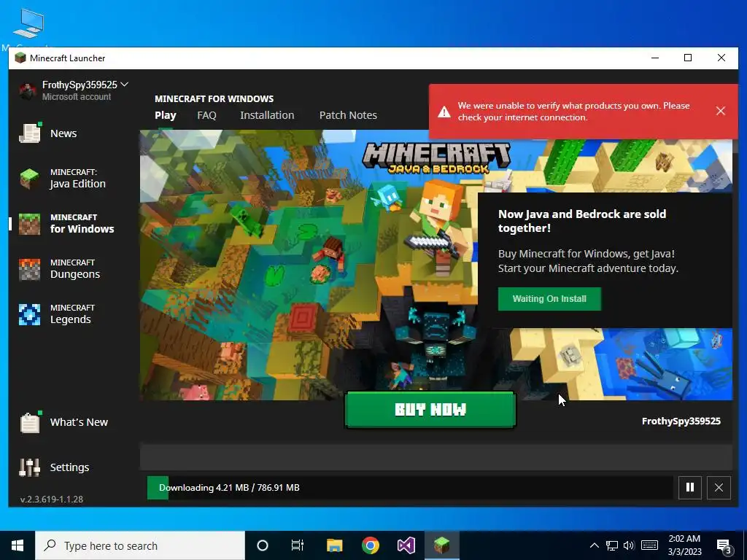Click the Minecraft Launcher taskbar icon
The width and height of the screenshot is (747, 560).
tap(441, 545)
